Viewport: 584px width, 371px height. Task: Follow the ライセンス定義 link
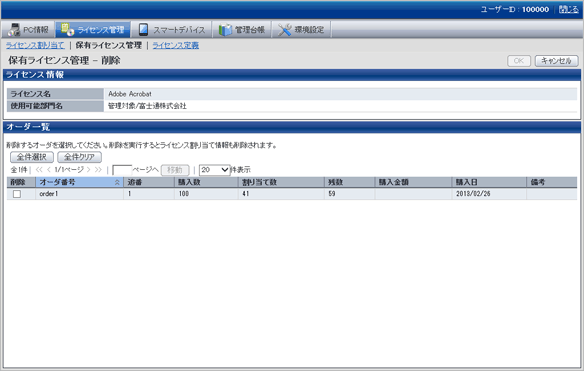coord(175,45)
